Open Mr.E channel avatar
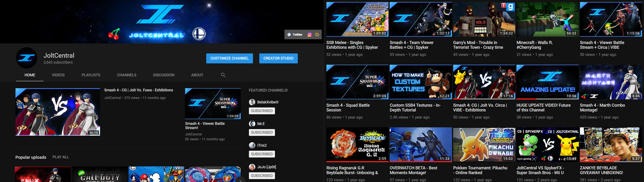The height and width of the screenshot is (182, 644). [x=252, y=124]
